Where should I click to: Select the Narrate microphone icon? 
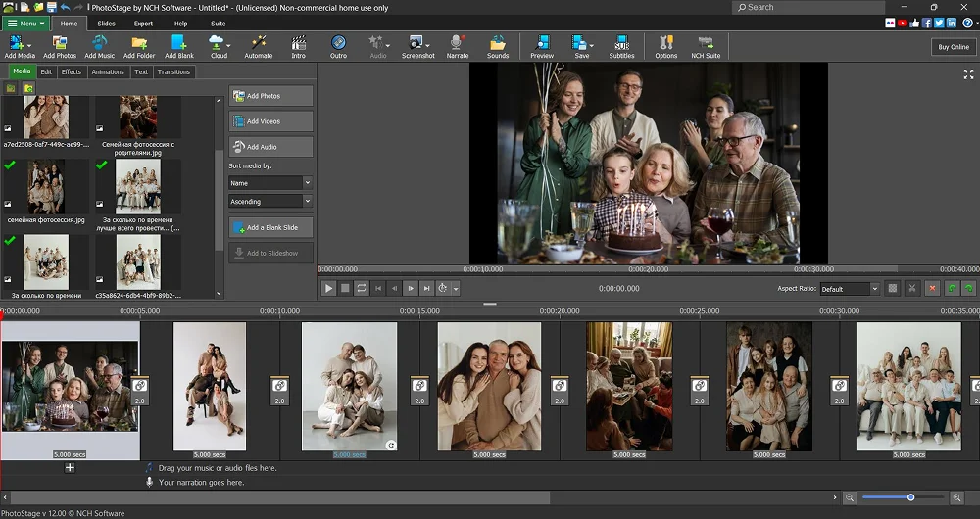457,46
